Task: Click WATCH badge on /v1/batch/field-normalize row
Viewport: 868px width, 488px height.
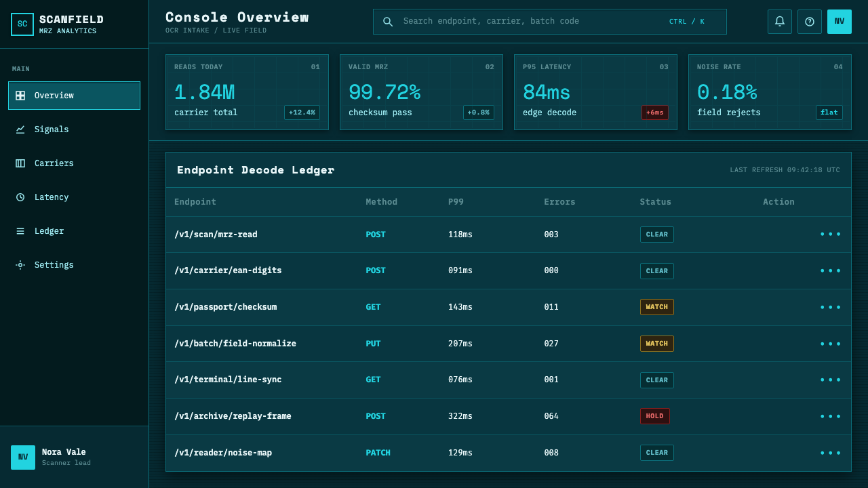Action: click(657, 344)
